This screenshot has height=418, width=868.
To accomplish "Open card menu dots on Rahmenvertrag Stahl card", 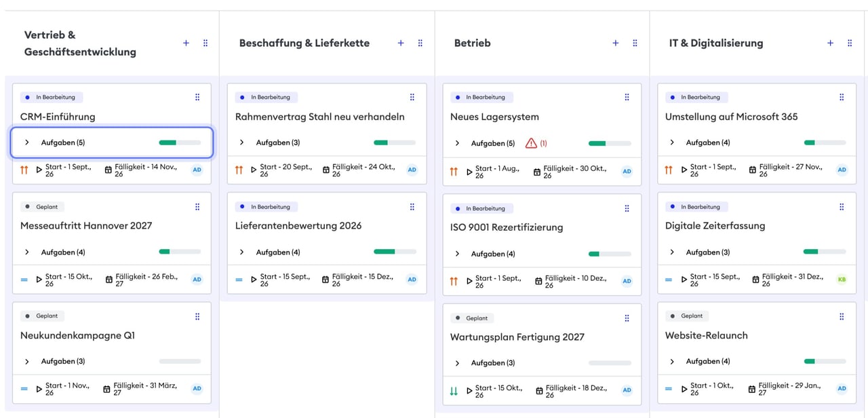I will [x=412, y=97].
